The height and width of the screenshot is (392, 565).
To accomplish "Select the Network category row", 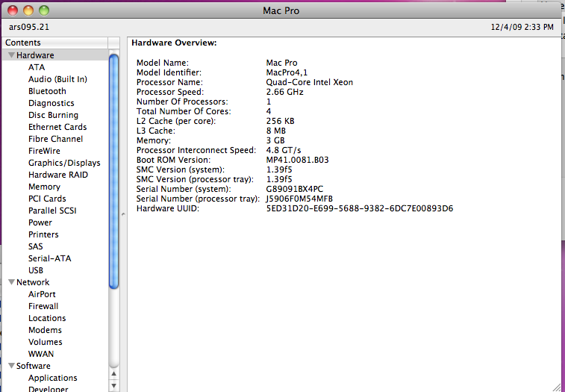I will (54, 282).
